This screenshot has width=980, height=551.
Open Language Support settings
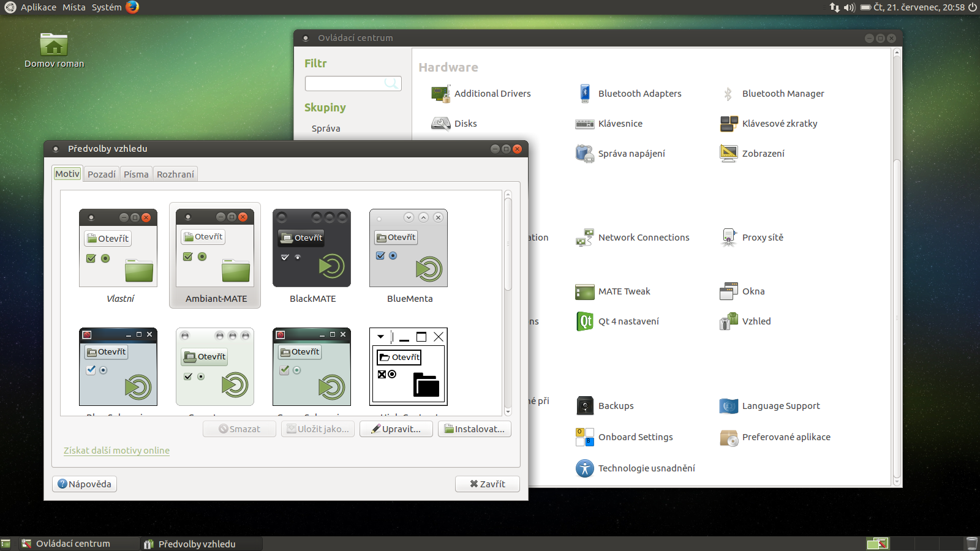point(781,405)
